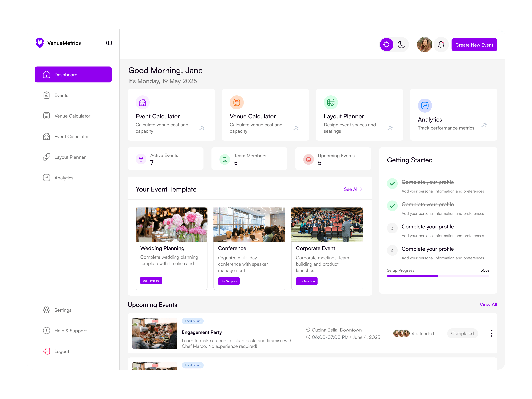
Task: Toggle second completed profile checkmark
Action: tap(392, 206)
